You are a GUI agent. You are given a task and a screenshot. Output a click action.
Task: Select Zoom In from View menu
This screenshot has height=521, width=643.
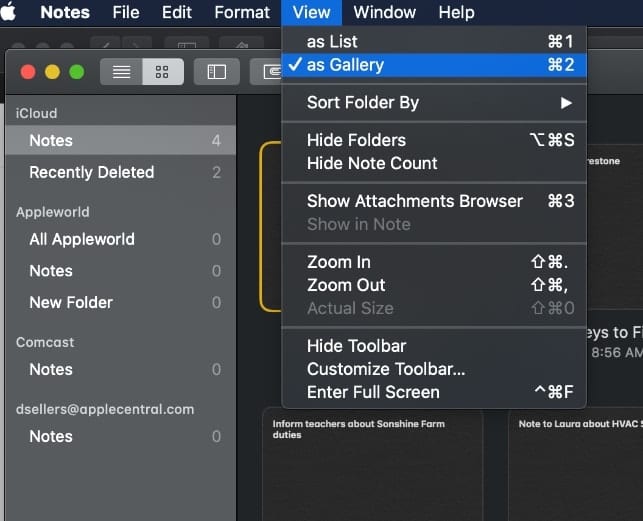click(338, 262)
